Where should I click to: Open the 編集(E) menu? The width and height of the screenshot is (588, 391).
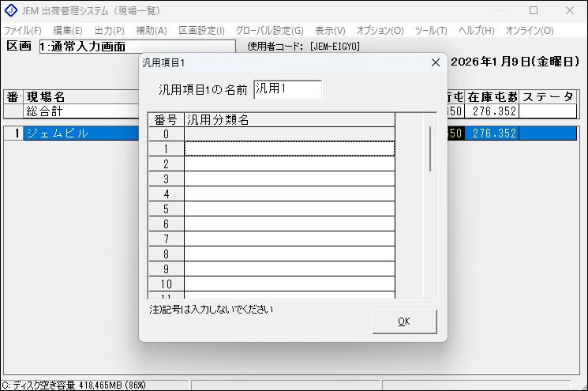68,30
